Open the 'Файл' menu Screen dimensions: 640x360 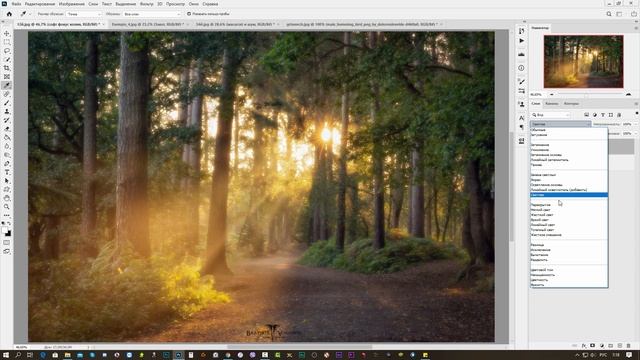point(16,4)
